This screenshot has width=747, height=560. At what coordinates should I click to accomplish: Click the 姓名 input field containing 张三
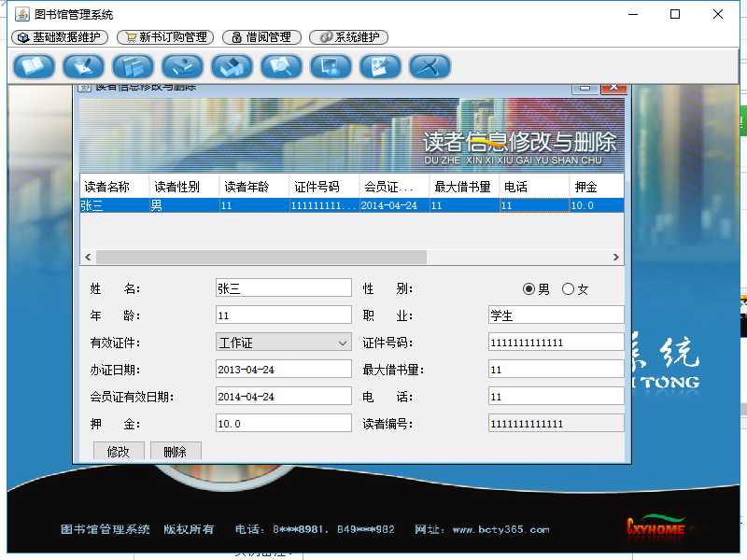(x=283, y=288)
